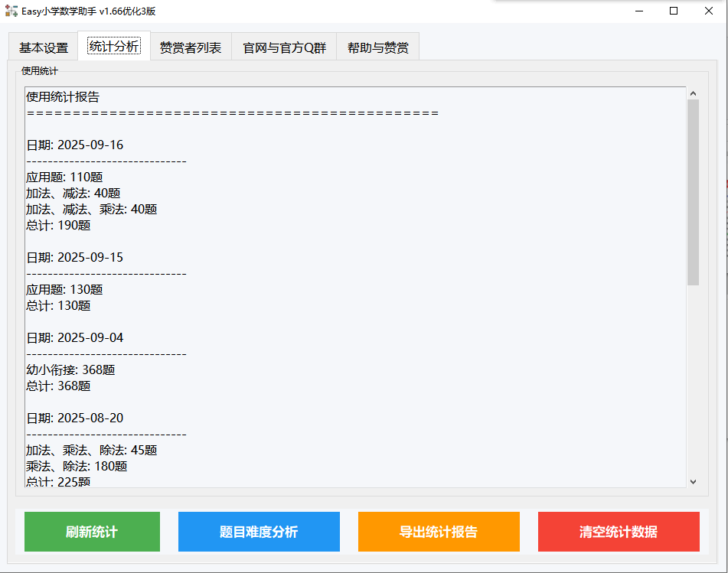728x573 pixels.
Task: Export report using the 导出统计报告 button
Action: [x=438, y=531]
